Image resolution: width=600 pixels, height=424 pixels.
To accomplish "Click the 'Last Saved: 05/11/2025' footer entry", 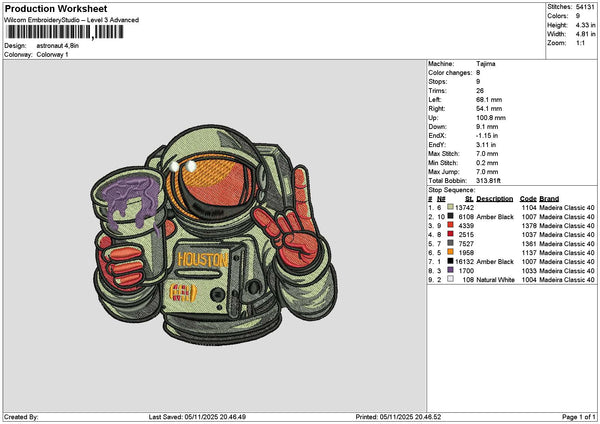I will click(x=197, y=417).
